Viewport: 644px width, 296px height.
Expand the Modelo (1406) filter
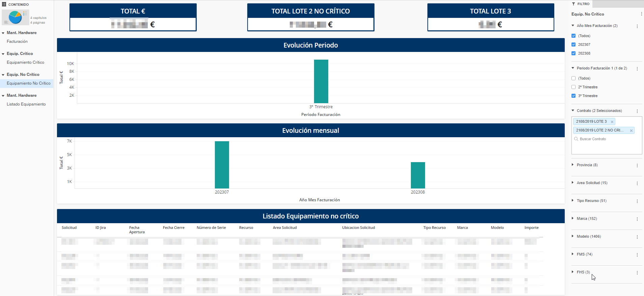click(x=573, y=236)
